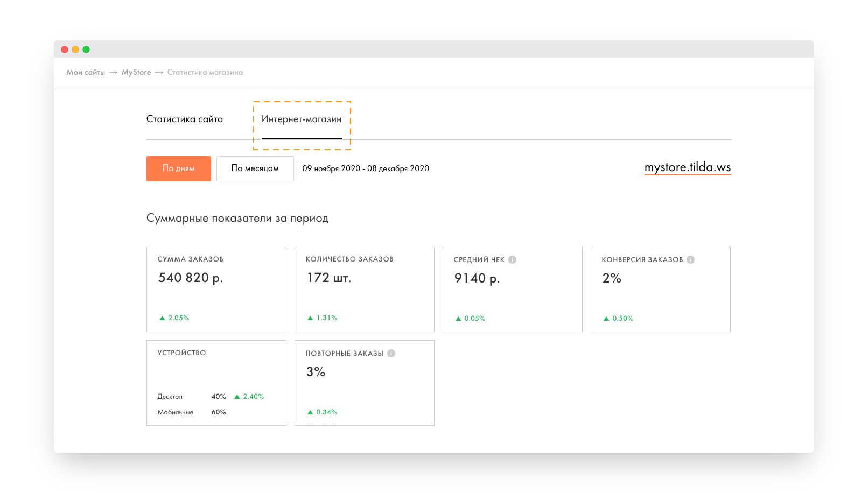This screenshot has width=868, height=493.
Task: Go to Мои сайты breadcrumb
Action: pos(86,72)
